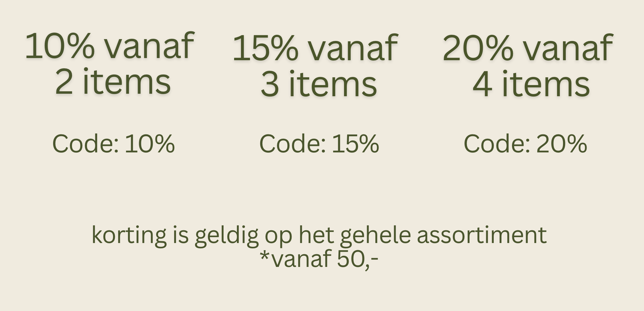Click the word "Code:" above the footer, left column
Viewport: 644px width, 311px height.
pyautogui.click(x=85, y=144)
